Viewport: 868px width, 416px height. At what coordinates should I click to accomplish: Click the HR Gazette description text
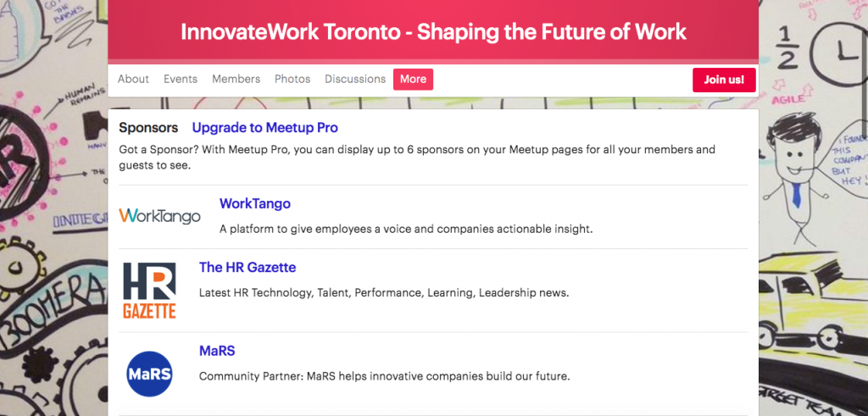coord(384,292)
